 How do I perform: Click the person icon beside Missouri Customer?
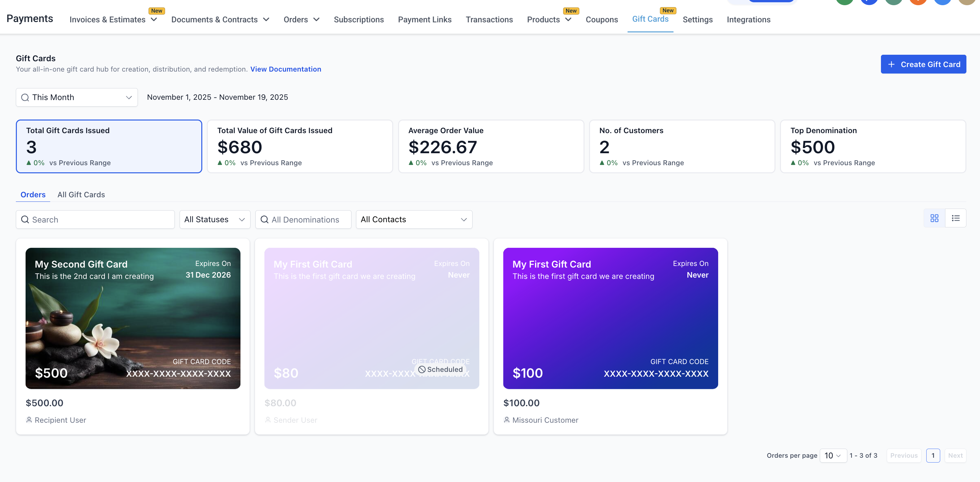(x=507, y=420)
